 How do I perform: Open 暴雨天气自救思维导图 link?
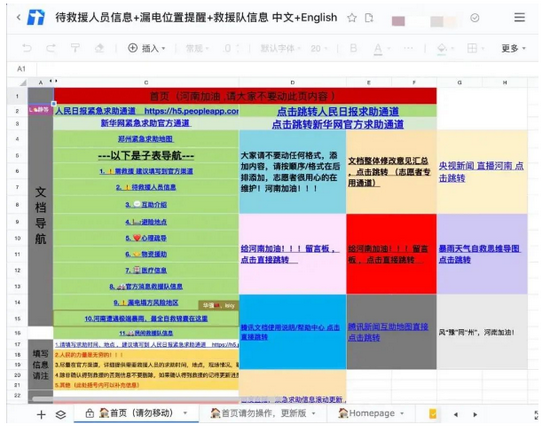(x=479, y=254)
